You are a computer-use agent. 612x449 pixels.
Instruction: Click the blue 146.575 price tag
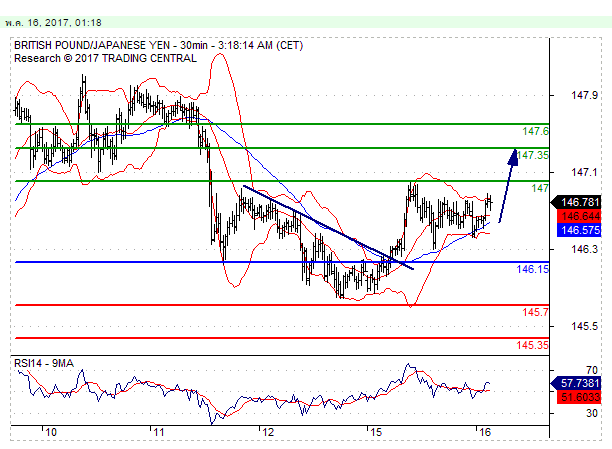pyautogui.click(x=580, y=230)
